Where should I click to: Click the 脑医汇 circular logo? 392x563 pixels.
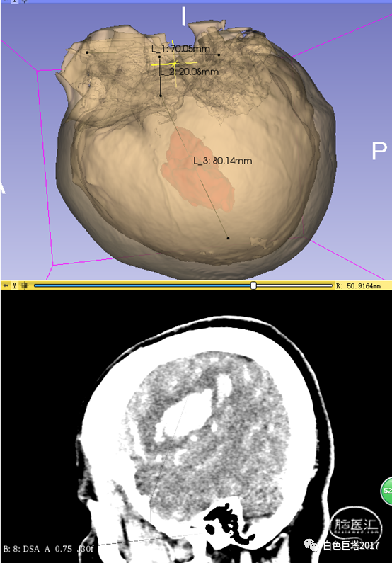click(x=355, y=527)
